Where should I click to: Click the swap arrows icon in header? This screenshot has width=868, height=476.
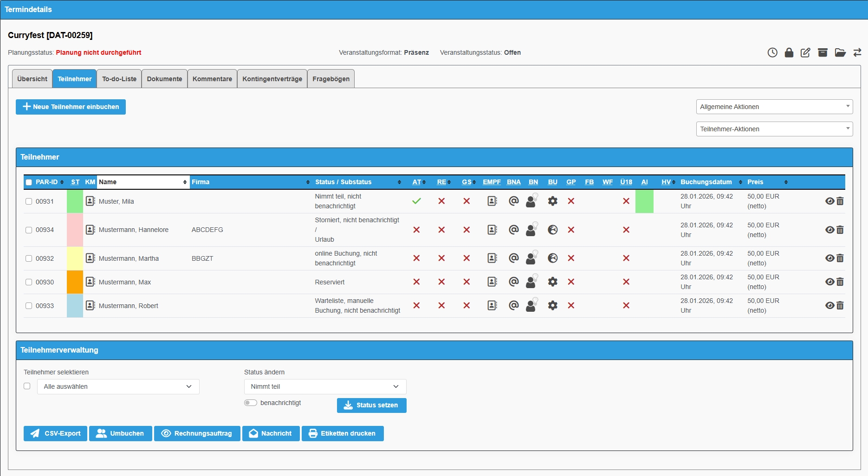(x=857, y=52)
